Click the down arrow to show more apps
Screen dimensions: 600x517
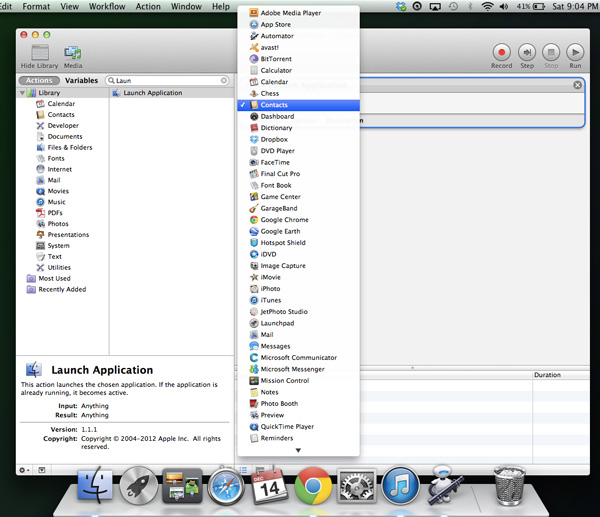coord(298,450)
